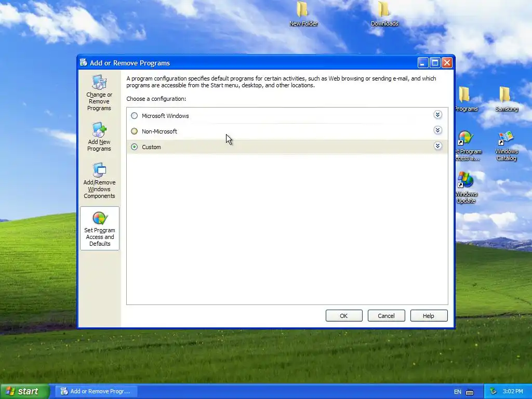The width and height of the screenshot is (532, 399).
Task: Open the Downloads desktop folder
Action: (x=384, y=14)
